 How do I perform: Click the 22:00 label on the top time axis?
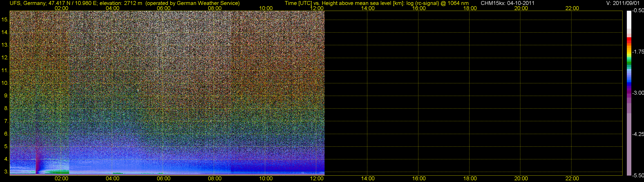[x=572, y=8]
